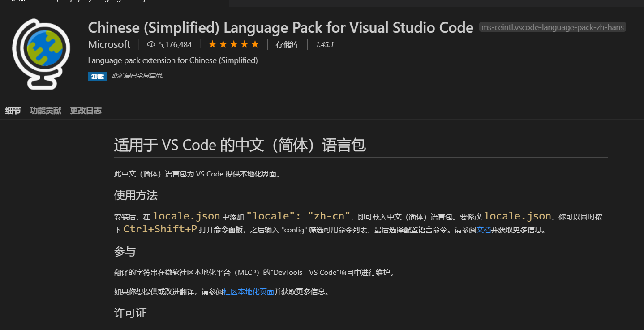
Task: Click the globe extension logo icon
Action: click(x=41, y=54)
